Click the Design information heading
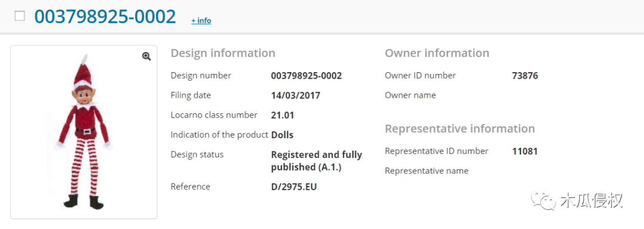 click(223, 53)
